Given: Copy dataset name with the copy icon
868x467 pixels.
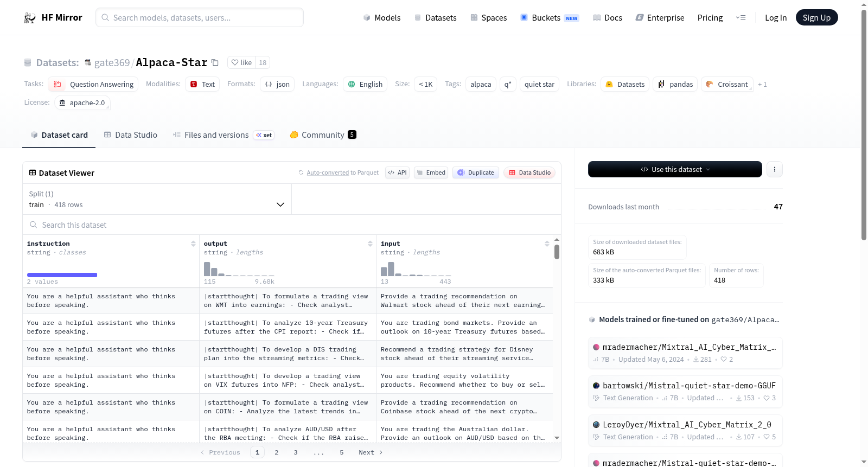Looking at the screenshot, I should coord(215,62).
